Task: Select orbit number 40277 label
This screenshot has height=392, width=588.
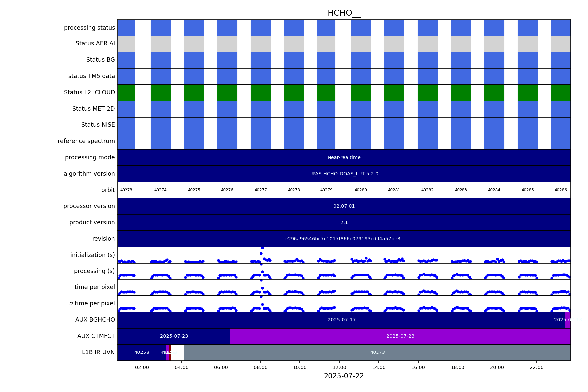Action: tap(261, 190)
